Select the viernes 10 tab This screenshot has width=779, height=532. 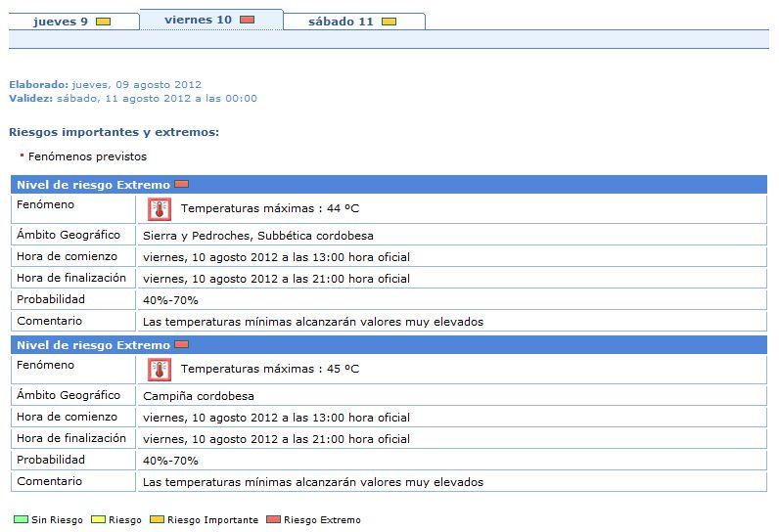198,20
